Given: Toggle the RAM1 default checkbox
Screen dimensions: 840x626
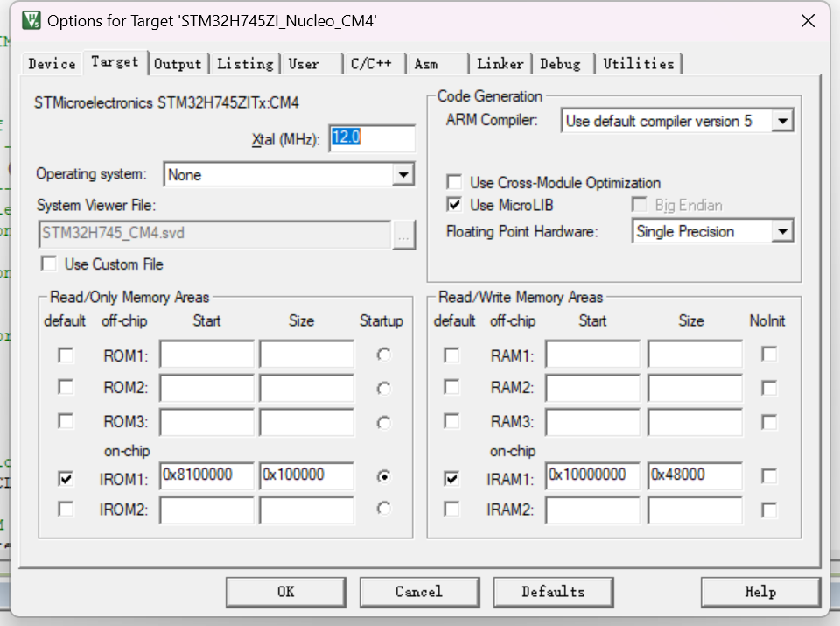Looking at the screenshot, I should 451,355.
